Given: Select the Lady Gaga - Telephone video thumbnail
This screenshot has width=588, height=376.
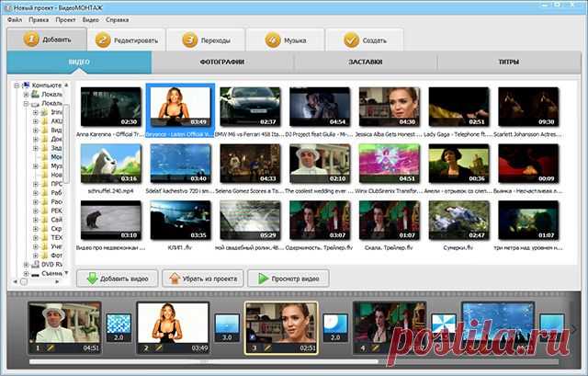Looking at the screenshot, I should click(x=459, y=107).
